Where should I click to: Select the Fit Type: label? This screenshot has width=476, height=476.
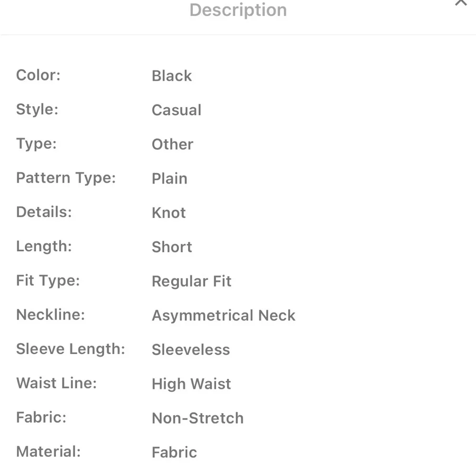(48, 281)
